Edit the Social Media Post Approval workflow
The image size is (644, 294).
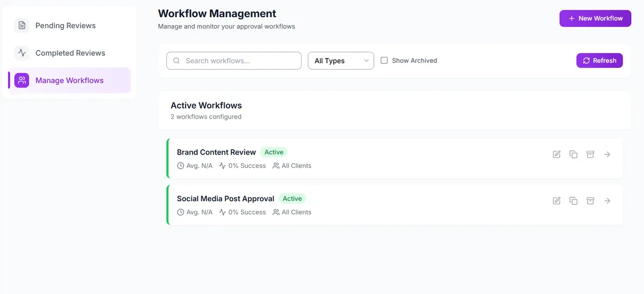[557, 201]
